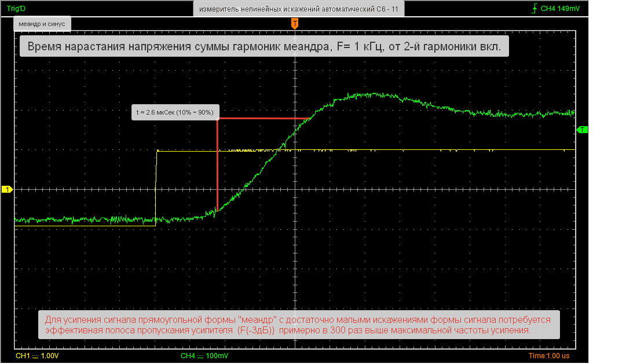626x364 pixels.
Task: Click the Trig'D status indicator
Action: point(16,8)
